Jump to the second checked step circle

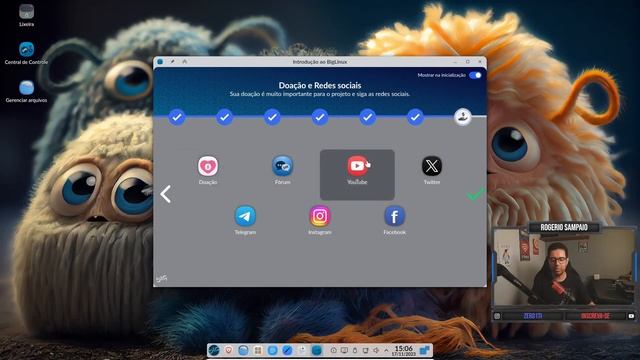click(224, 117)
